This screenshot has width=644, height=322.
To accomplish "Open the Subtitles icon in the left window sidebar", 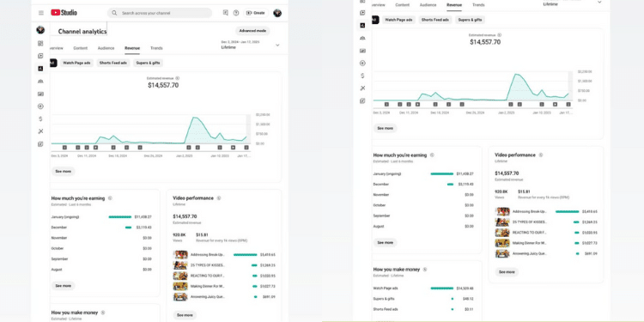I will 40,94.
